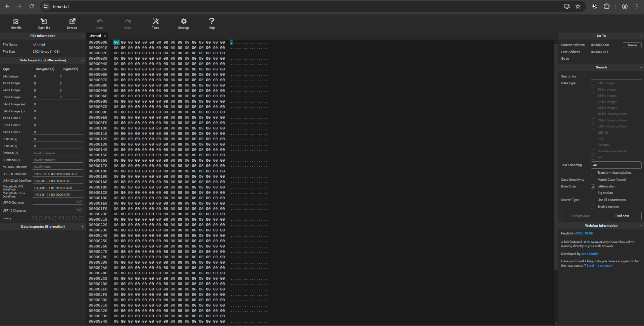This screenshot has height=326, width=644.
Task: Collapse the File Information panel
Action: [83, 36]
